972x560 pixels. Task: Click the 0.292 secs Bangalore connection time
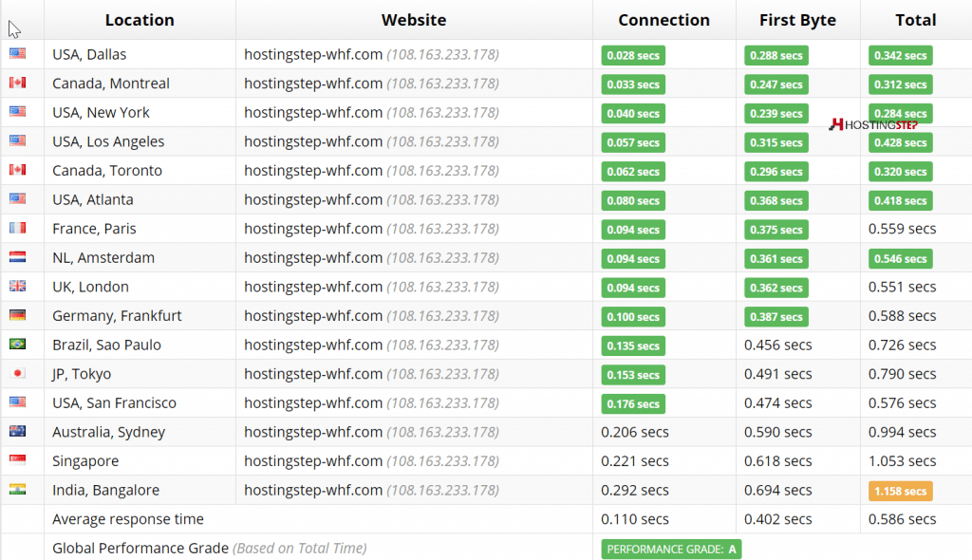point(635,490)
